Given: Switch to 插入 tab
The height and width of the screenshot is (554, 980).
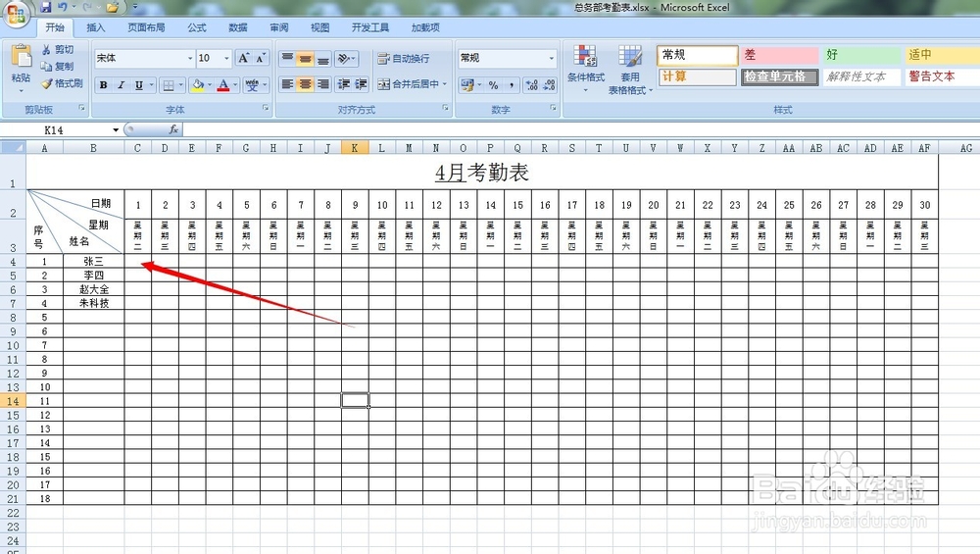Looking at the screenshot, I should tap(96, 27).
